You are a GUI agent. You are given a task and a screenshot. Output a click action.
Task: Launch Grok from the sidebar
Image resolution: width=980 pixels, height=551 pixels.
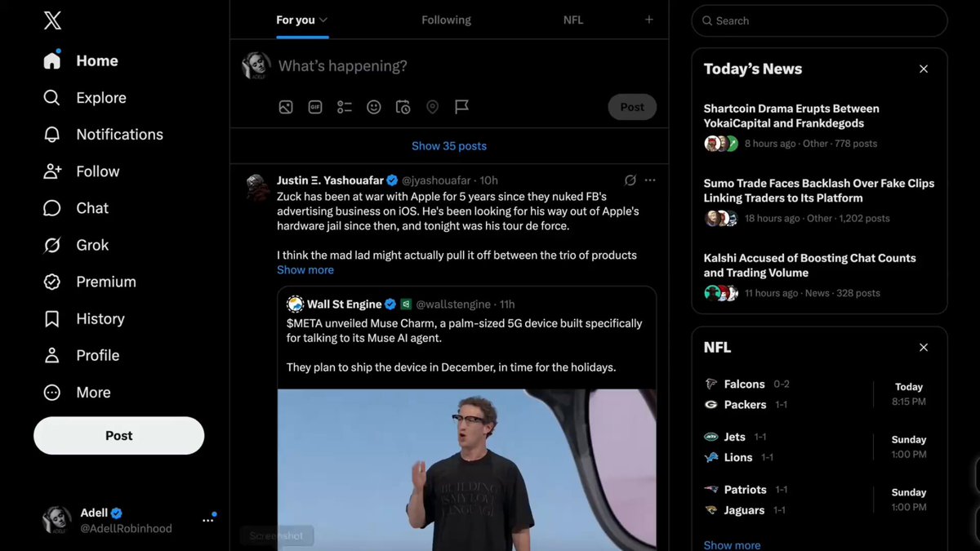coord(76,245)
